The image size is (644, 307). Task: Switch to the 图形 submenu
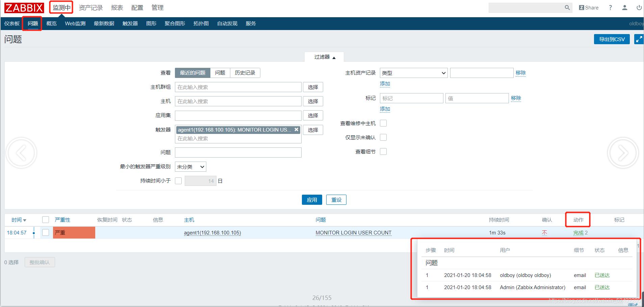pyautogui.click(x=151, y=23)
